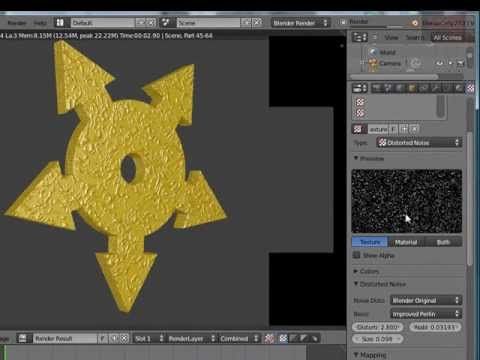The image size is (480, 360).
Task: Open the Combined pass dropdown
Action: pos(239,339)
